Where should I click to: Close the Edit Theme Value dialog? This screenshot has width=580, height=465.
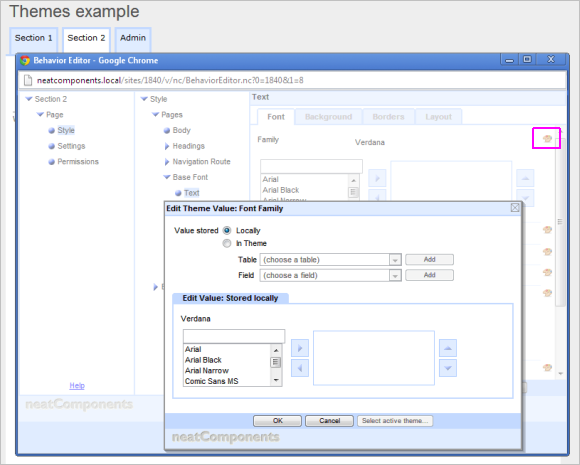pos(515,208)
